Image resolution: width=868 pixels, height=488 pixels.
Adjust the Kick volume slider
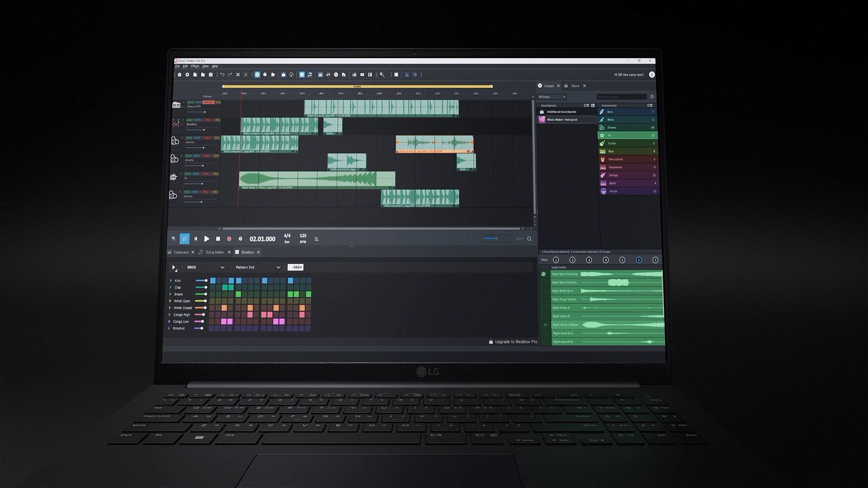click(x=202, y=281)
